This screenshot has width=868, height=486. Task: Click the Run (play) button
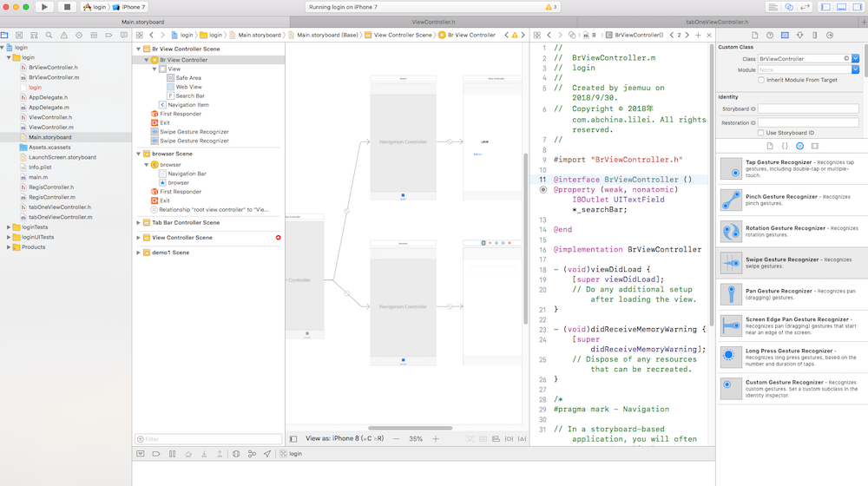click(44, 7)
